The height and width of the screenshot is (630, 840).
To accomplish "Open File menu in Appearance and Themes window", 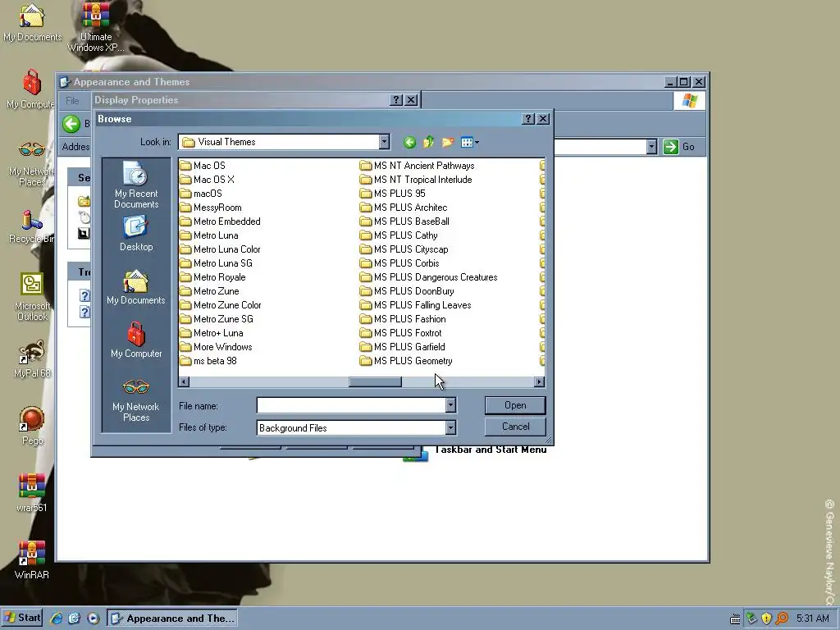I will [72, 101].
